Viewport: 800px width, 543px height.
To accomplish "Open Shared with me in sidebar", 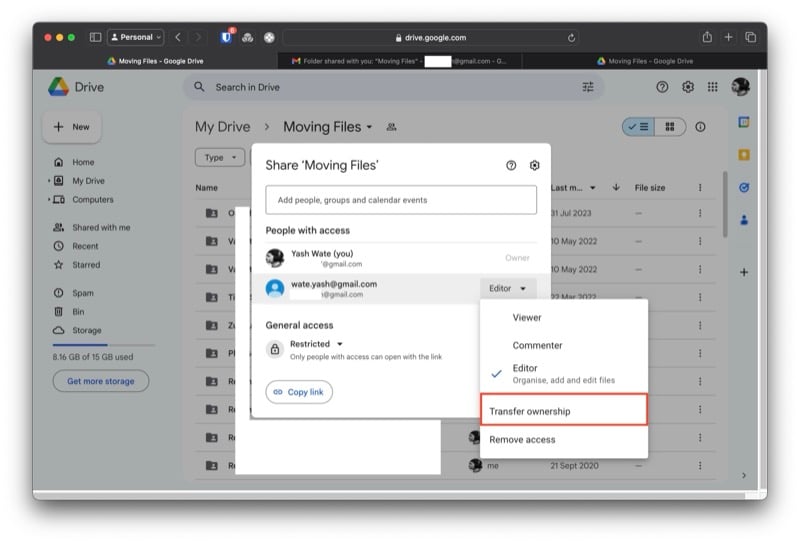I will click(x=101, y=227).
